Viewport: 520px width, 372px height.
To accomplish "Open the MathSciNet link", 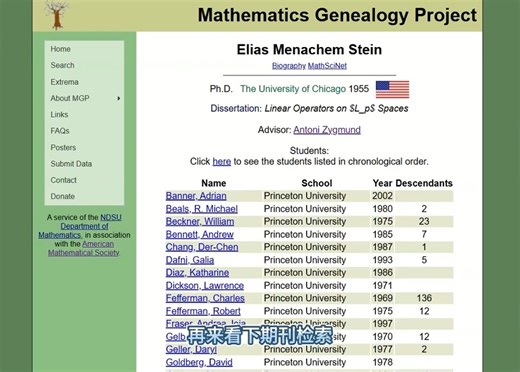I will pos(327,66).
